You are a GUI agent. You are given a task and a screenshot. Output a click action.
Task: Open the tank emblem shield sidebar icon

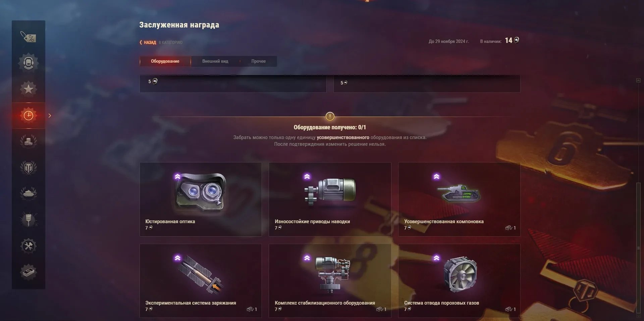[x=29, y=167]
